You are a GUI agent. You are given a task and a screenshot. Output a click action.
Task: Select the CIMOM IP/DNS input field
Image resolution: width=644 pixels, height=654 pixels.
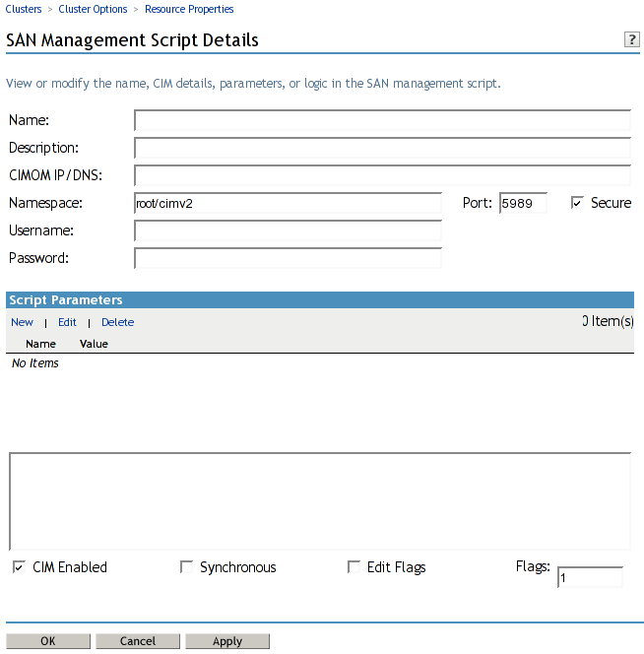point(382,176)
